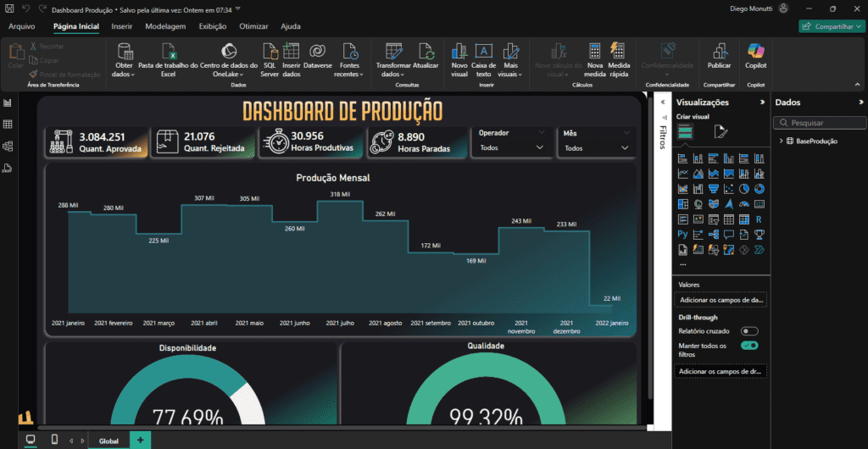
Task: Open Table view in left sidebar
Action: tap(8, 125)
